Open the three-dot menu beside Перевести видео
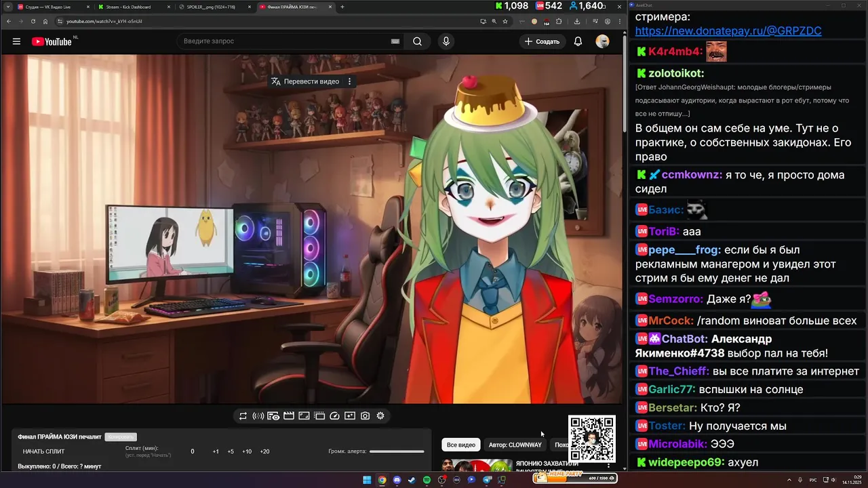Image resolution: width=868 pixels, height=488 pixels. pos(350,81)
